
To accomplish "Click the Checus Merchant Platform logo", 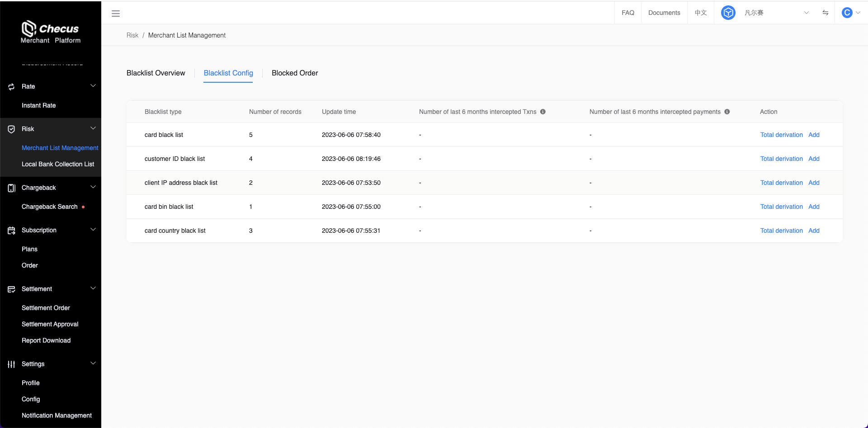I will (x=51, y=32).
